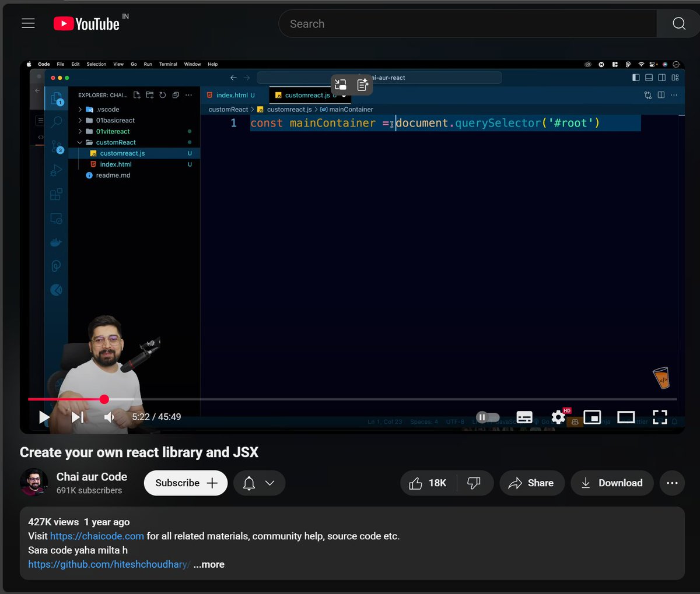
Task: Click the Apple logo menu
Action: [x=29, y=64]
